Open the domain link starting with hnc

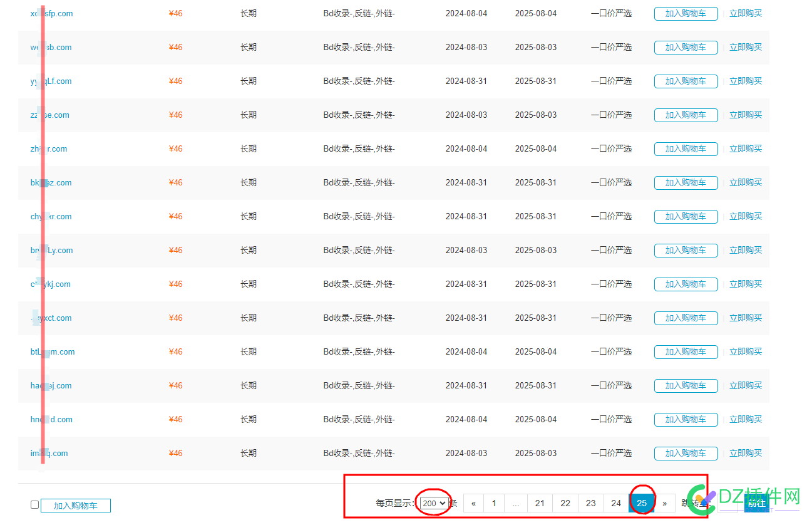[51, 420]
